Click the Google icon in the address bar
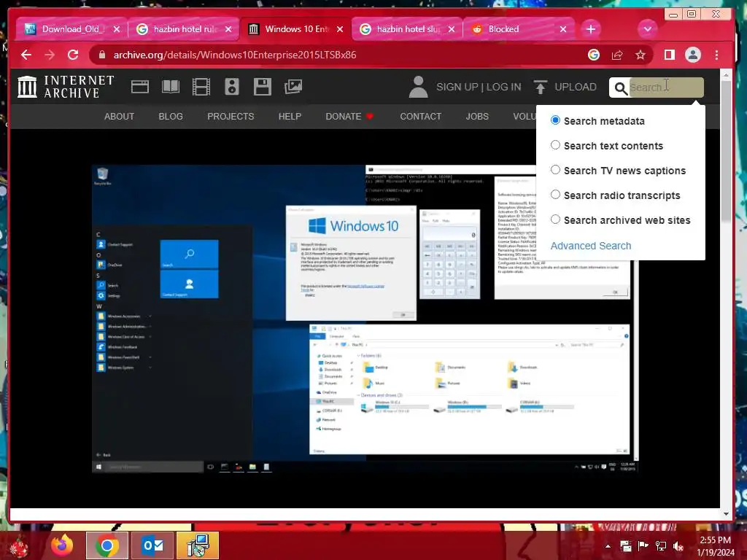The height and width of the screenshot is (560, 747). tap(594, 55)
